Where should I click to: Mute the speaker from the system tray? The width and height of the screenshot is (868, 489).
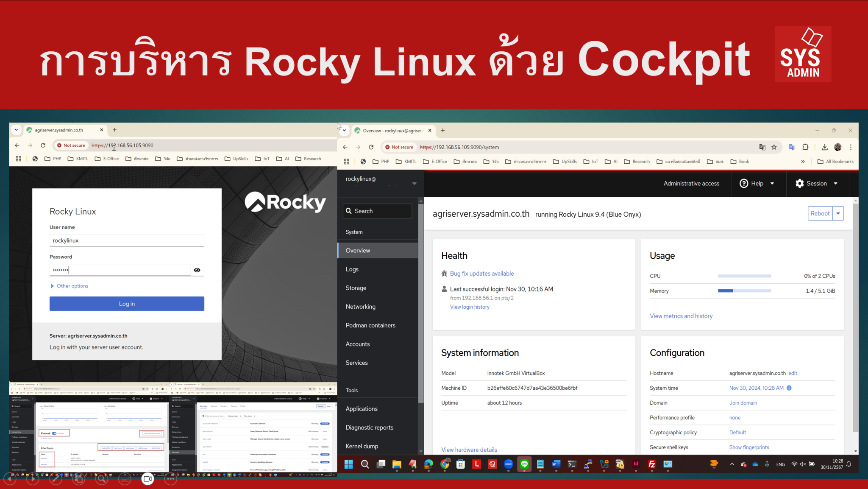click(803, 464)
